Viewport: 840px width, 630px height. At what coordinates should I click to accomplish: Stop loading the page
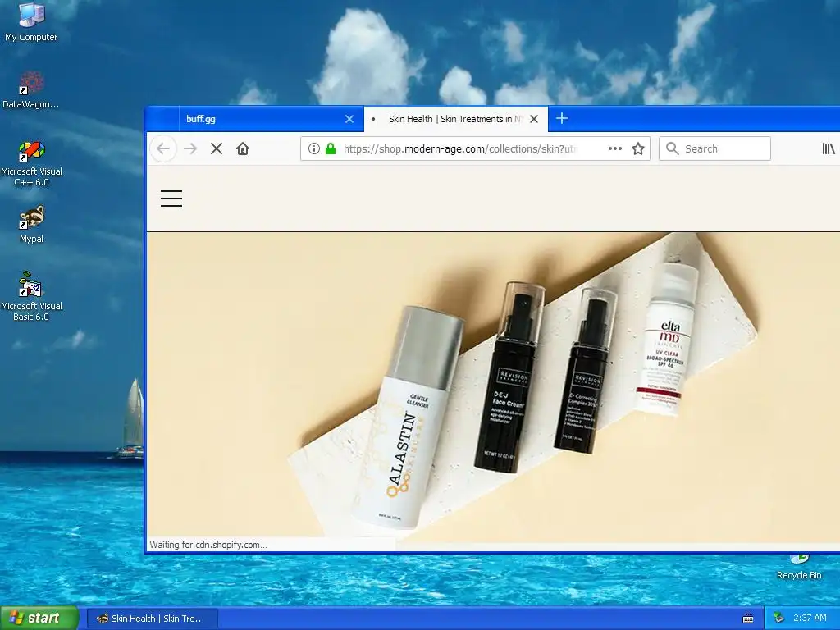coord(217,148)
